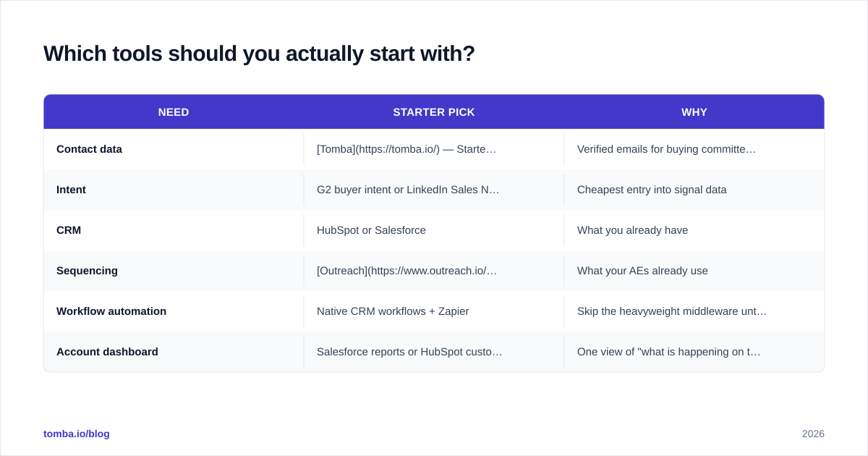This screenshot has width=868, height=456.
Task: Click the 2026 year label in footer
Action: click(x=813, y=434)
